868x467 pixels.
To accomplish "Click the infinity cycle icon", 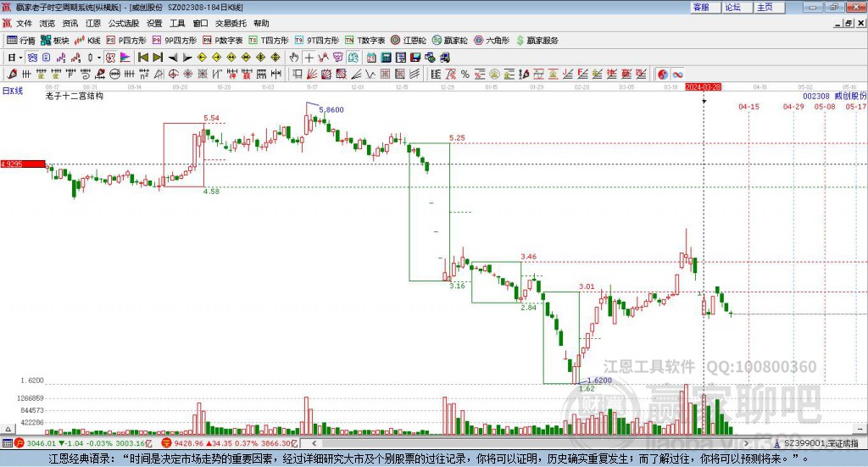I will tap(677, 74).
